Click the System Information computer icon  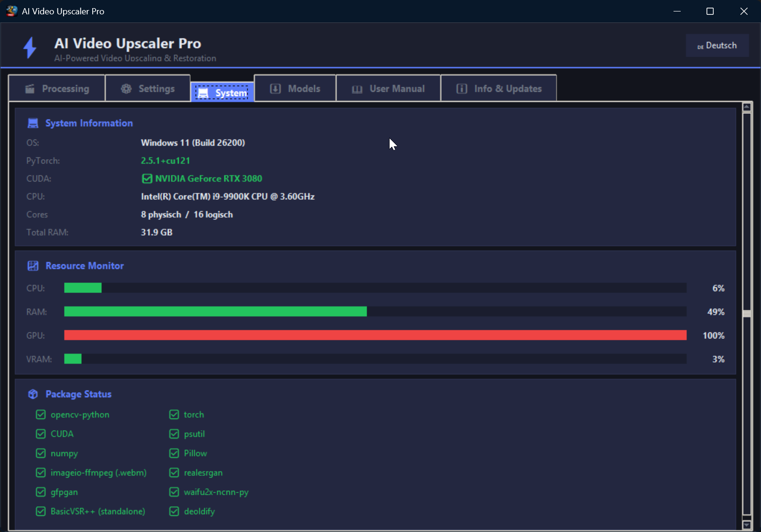[33, 123]
